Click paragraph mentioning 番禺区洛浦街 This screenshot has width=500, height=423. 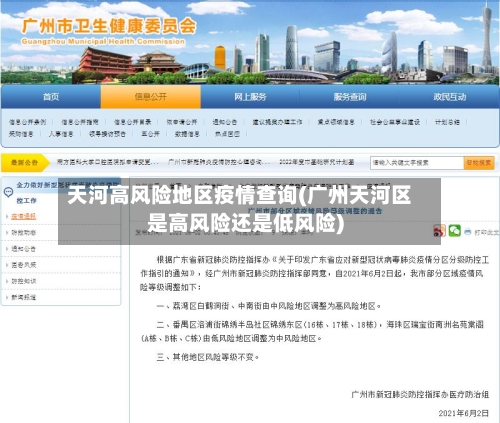(312, 331)
